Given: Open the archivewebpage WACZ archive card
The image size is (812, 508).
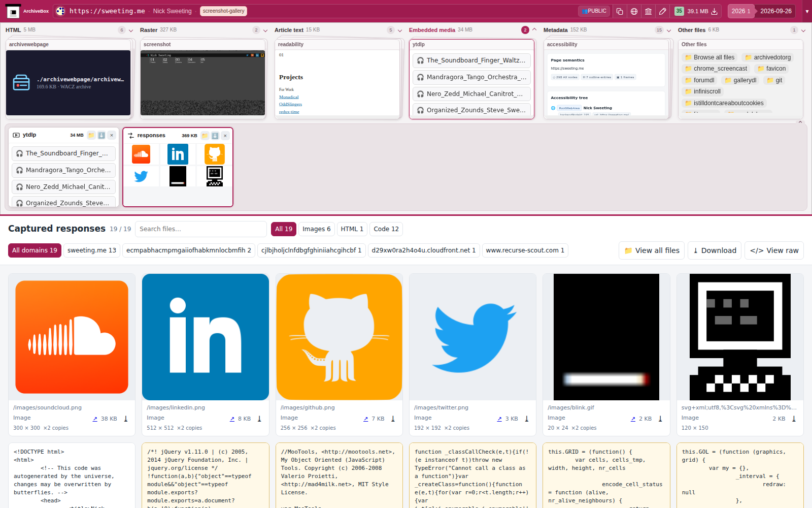Looking at the screenshot, I should pyautogui.click(x=68, y=83).
